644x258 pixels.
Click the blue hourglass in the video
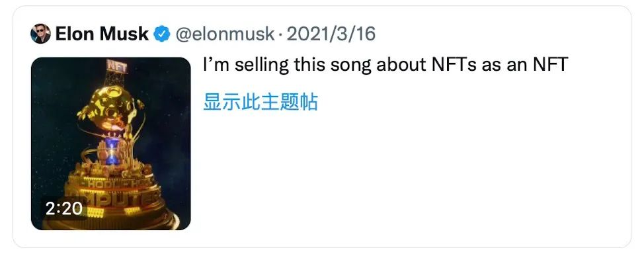click(112, 151)
